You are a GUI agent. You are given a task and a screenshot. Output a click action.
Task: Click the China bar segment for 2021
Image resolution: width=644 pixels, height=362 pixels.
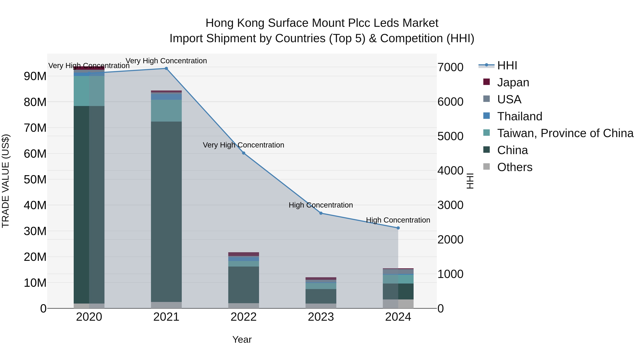166,212
